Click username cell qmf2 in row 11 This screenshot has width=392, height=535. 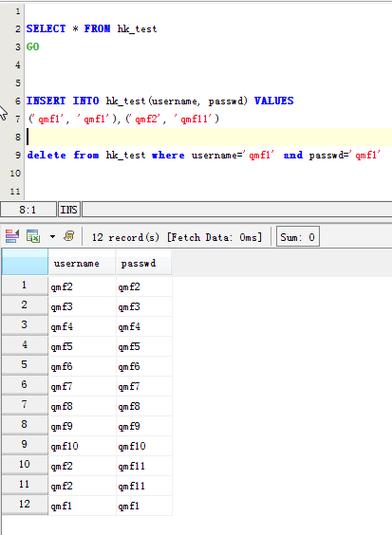82,486
